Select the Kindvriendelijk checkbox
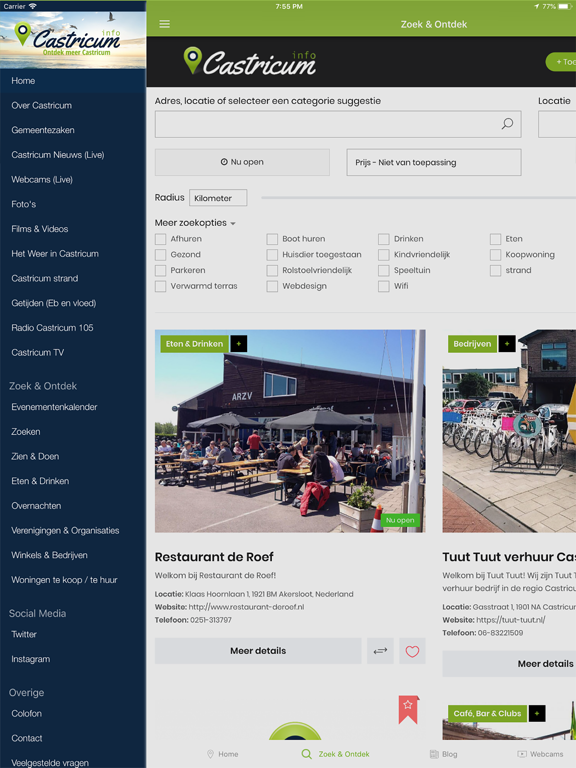The image size is (576, 768). pyautogui.click(x=384, y=255)
